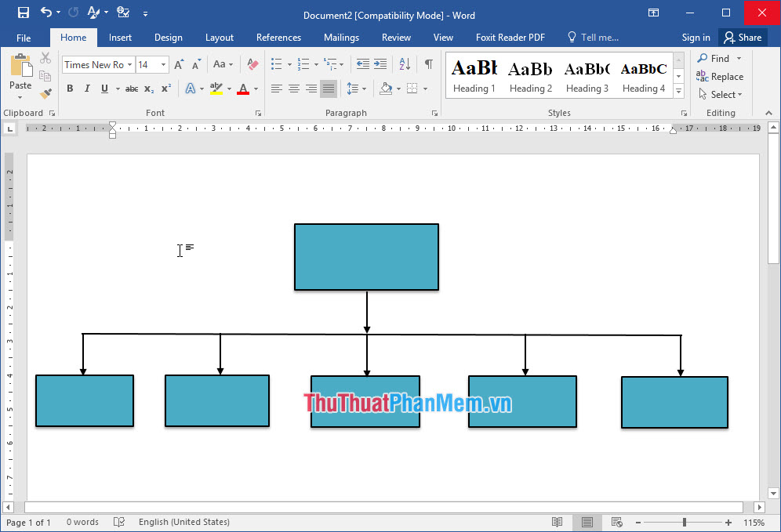Screen dimensions: 781x532
Task: Apply strikethrough to selected text
Action: (132, 89)
